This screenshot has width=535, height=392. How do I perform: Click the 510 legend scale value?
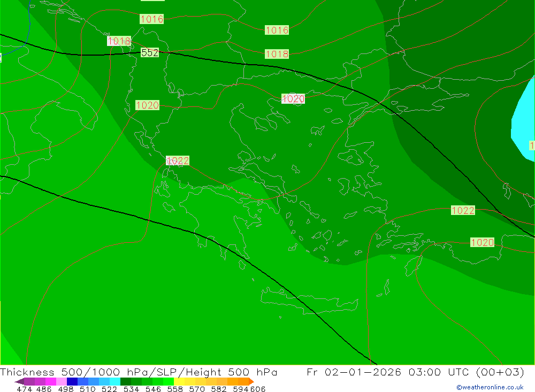(88, 389)
